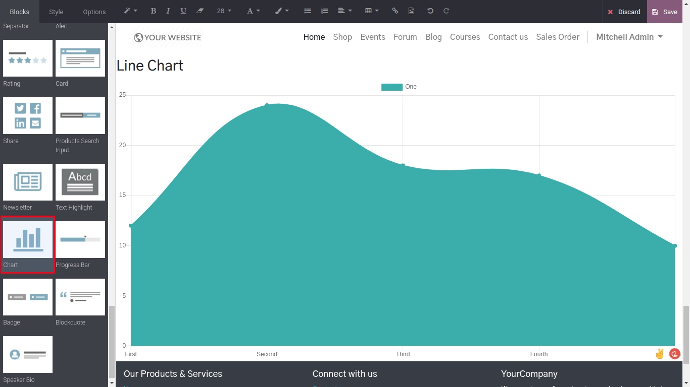
Task: Switch to the Blocks tab
Action: 19,11
